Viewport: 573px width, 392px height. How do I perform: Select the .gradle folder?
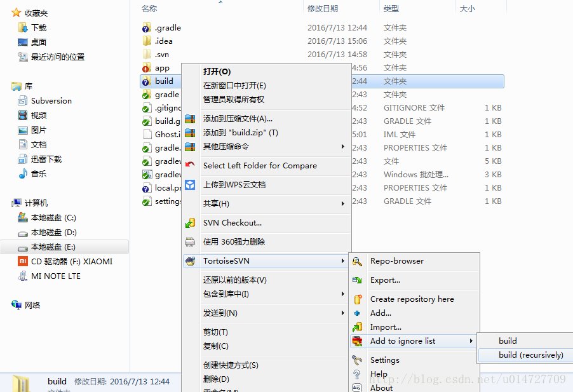click(x=168, y=28)
